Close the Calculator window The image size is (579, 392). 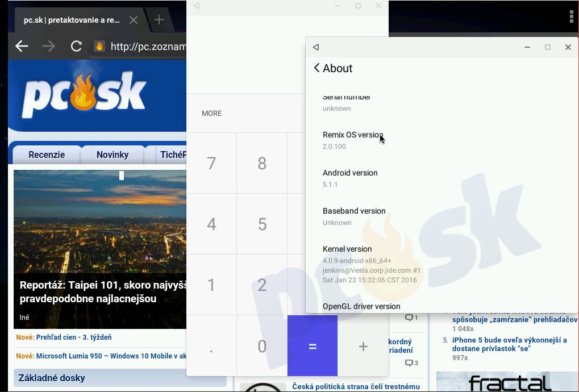click(x=378, y=6)
